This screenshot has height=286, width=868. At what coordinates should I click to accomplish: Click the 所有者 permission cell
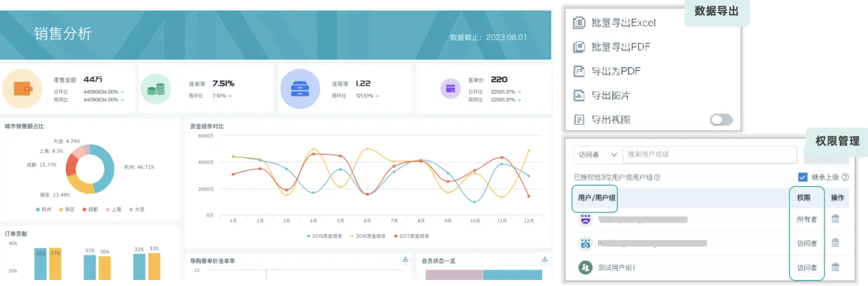807,219
